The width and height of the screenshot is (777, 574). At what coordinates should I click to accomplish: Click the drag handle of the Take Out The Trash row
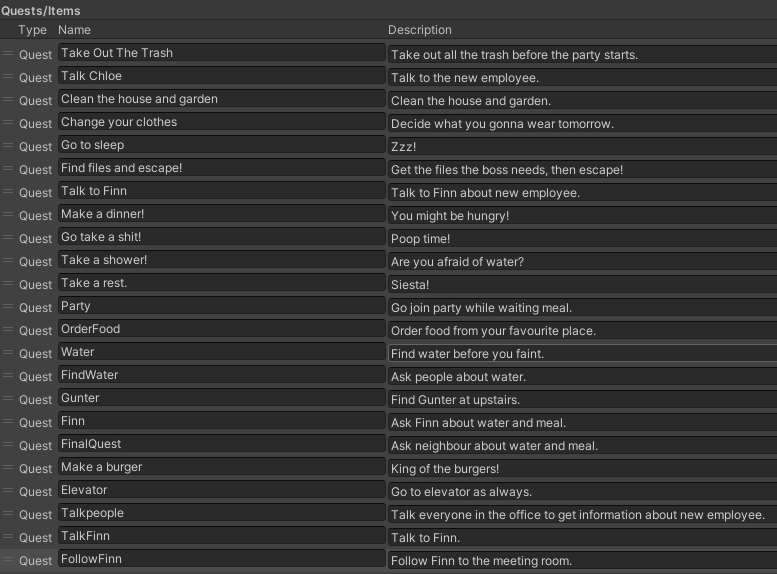tap(8, 54)
